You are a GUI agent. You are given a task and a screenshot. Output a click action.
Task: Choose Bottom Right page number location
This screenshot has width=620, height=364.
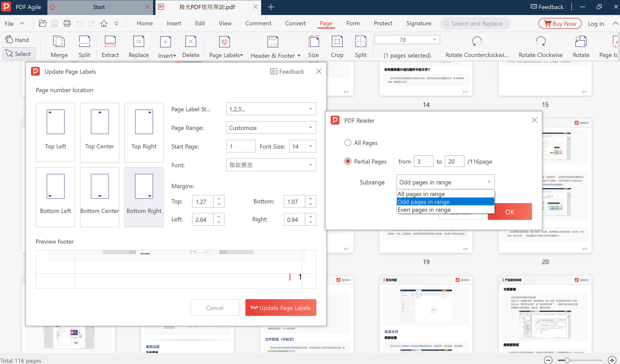click(x=144, y=197)
